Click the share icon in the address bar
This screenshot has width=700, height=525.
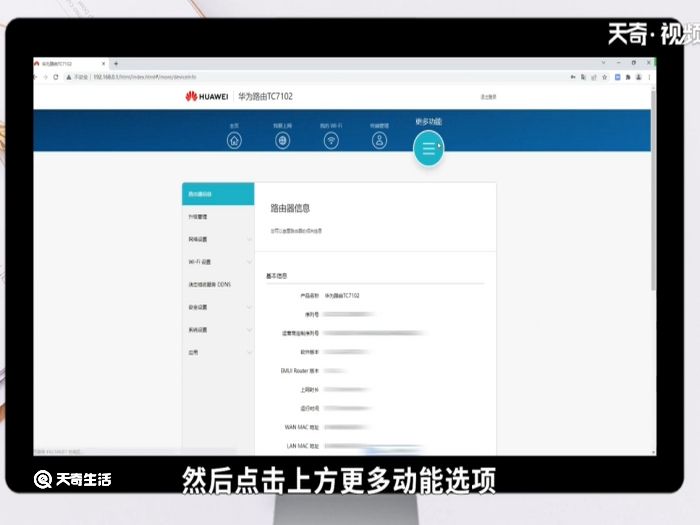click(x=594, y=77)
